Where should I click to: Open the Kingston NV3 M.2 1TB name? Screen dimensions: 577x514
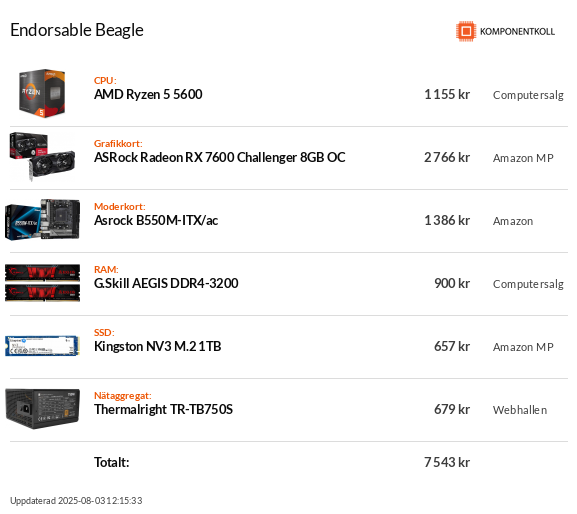click(157, 347)
